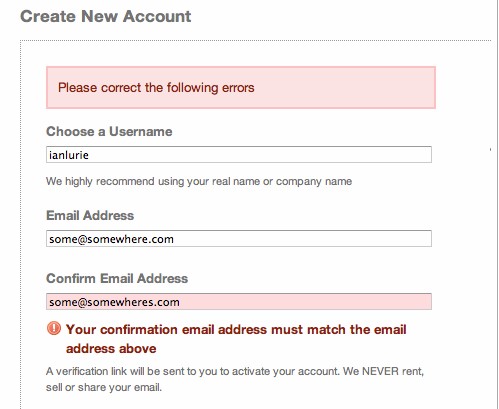
Task: Click the pink 'Please correct the following errors' banner
Action: click(241, 87)
